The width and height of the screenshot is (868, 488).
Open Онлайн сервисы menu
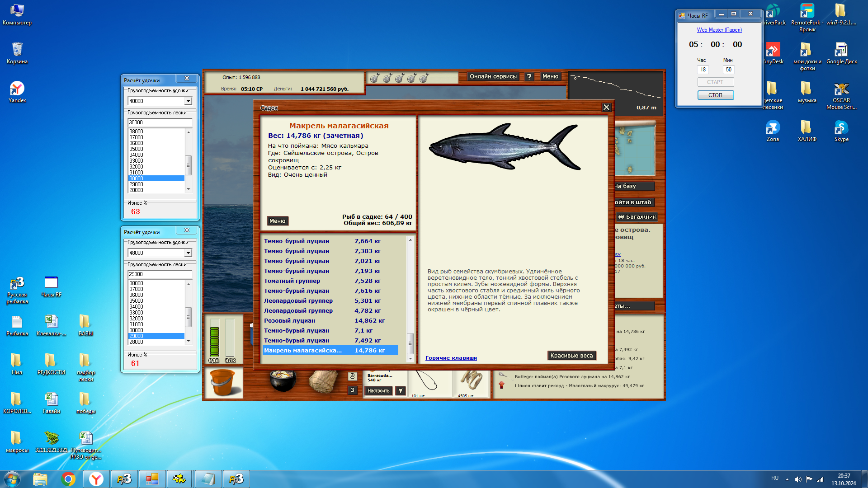pos(493,77)
